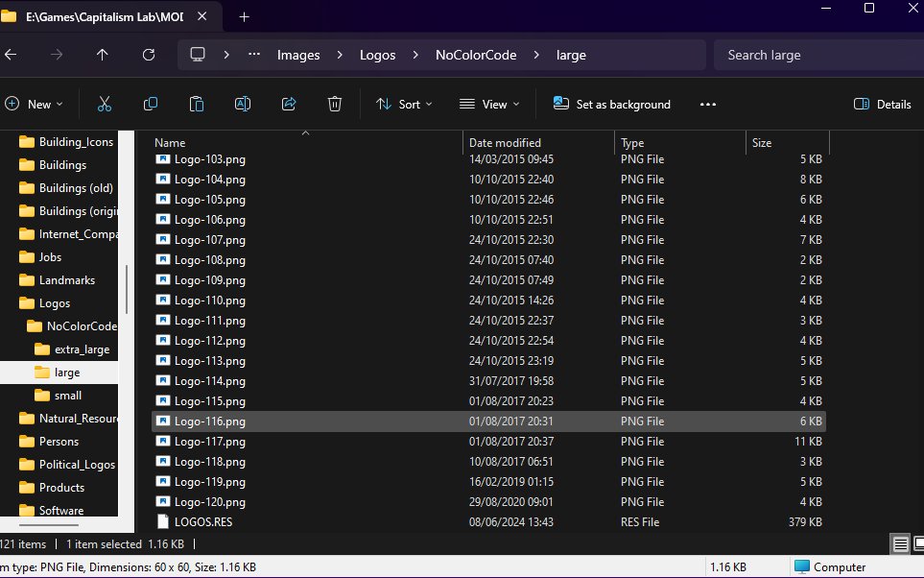
Task: Toggle the Details pane button
Action: [883, 105]
